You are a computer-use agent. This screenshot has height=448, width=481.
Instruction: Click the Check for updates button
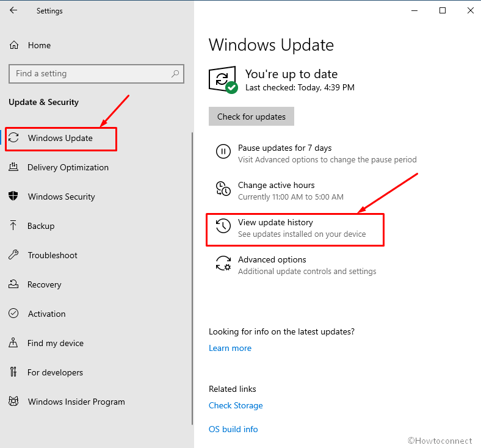pos(251,117)
